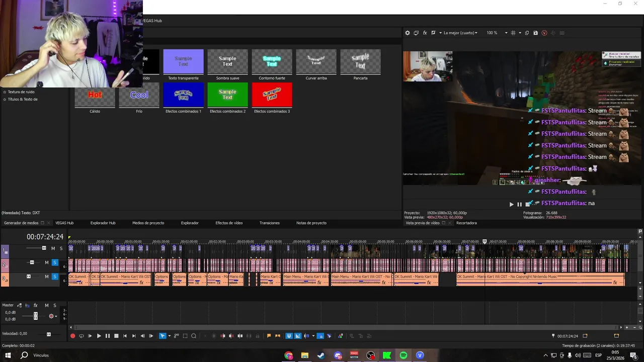Toggle lock envelopes to events
The width and height of the screenshot is (644, 362).
[x=320, y=336]
